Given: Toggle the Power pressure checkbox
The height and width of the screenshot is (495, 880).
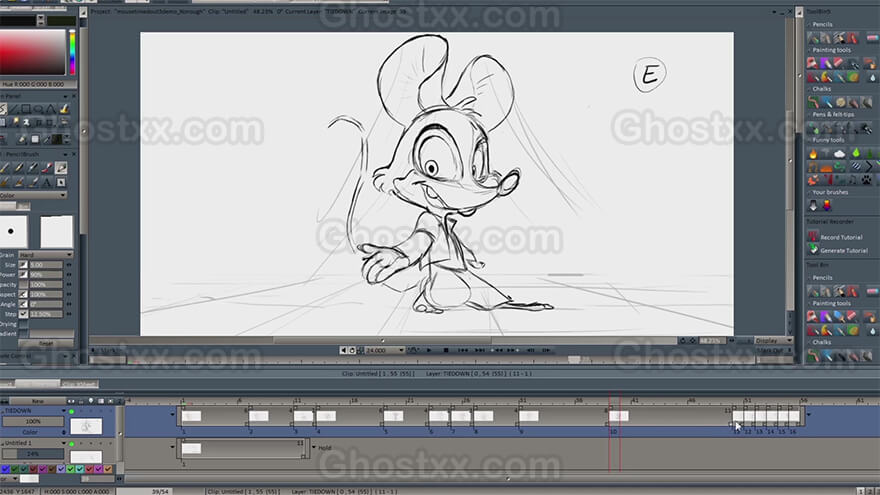Looking at the screenshot, I should 23,274.
